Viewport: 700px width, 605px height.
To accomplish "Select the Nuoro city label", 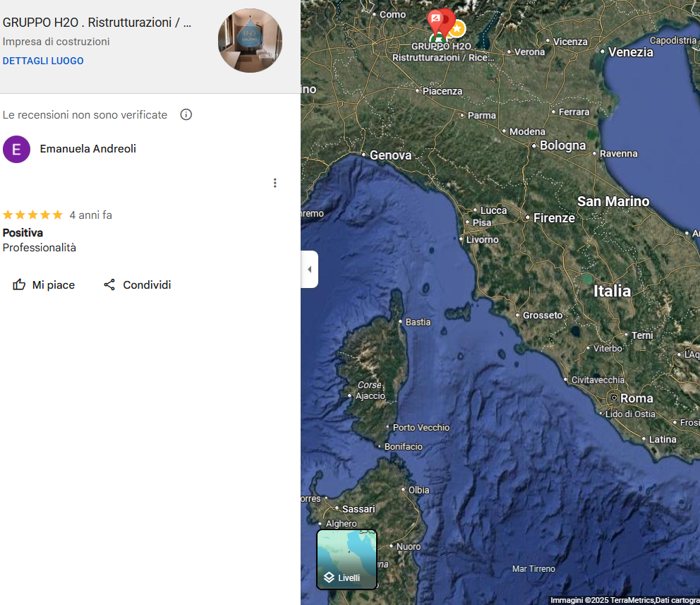I will pyautogui.click(x=409, y=546).
